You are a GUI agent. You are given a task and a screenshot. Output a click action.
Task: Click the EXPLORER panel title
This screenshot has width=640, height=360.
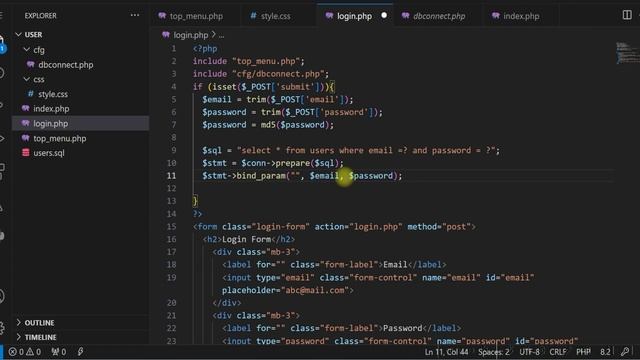(40, 16)
